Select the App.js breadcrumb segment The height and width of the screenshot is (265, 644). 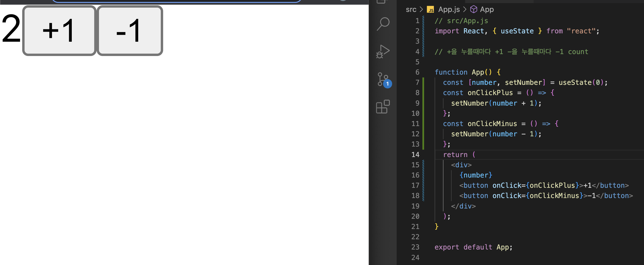pos(449,10)
